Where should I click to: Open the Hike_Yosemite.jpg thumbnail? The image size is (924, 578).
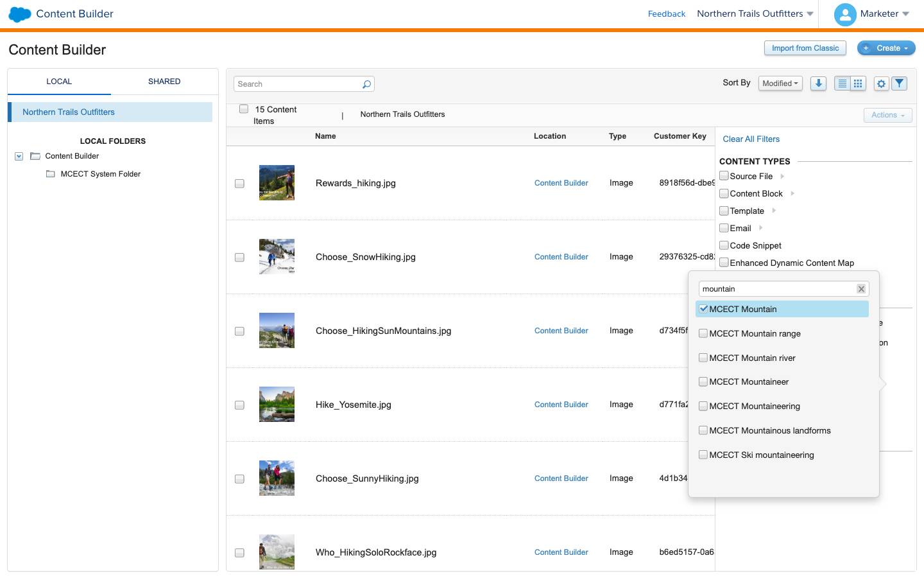277,405
